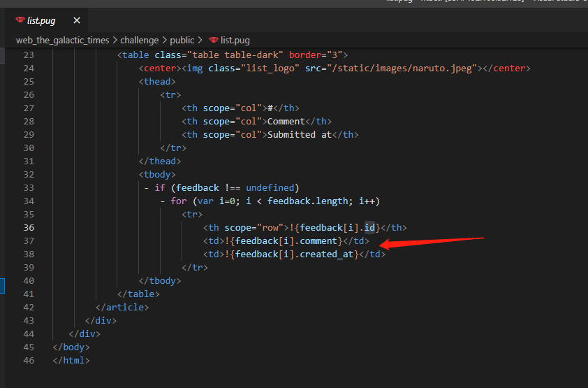
Task: Click the closing tbody tag on line 40
Action: click(160, 280)
